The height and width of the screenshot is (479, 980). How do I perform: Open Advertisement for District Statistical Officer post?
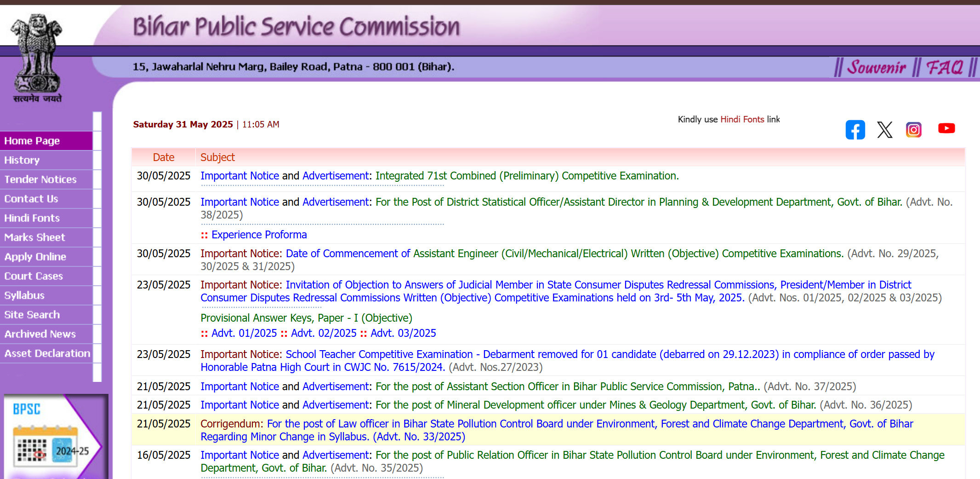[336, 202]
